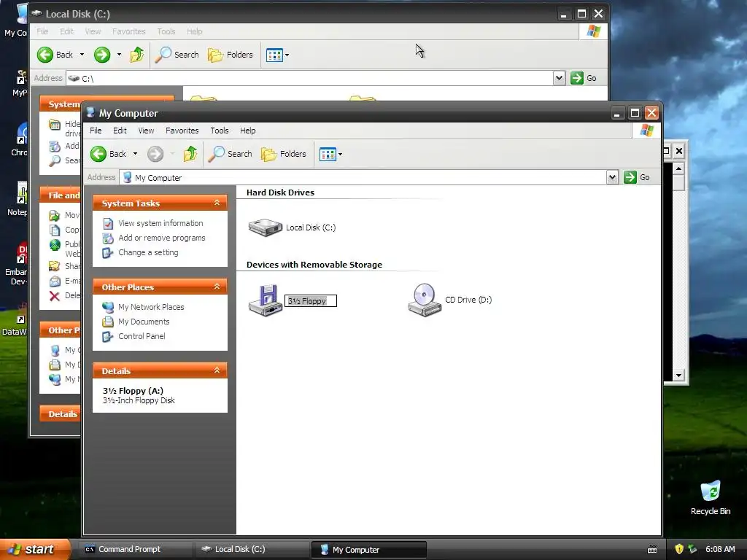
Task: Open Edit menu in My Computer window
Action: [x=120, y=131]
